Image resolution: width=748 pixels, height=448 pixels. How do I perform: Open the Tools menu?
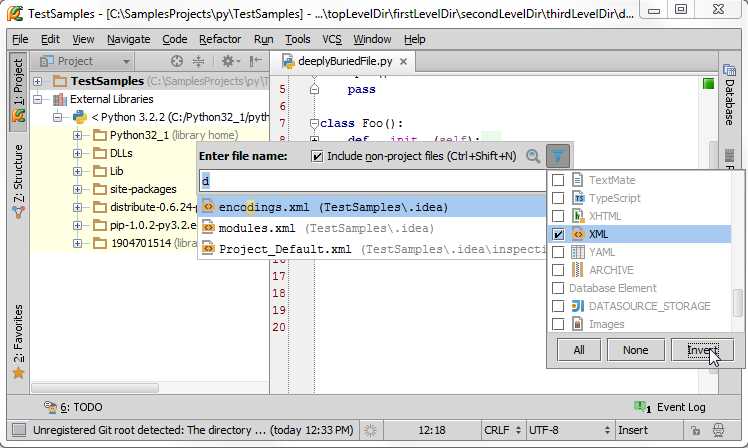coord(298,39)
